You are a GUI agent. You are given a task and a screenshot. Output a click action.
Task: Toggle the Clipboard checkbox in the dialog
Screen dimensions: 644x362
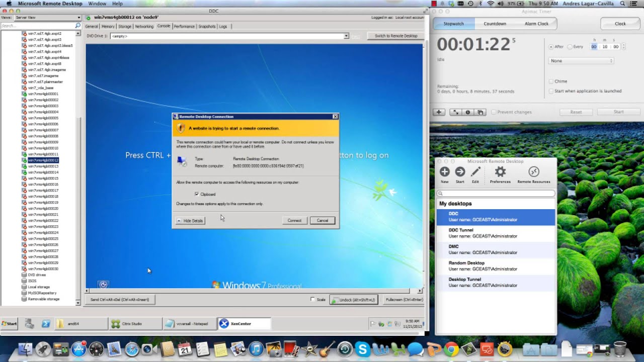197,194
